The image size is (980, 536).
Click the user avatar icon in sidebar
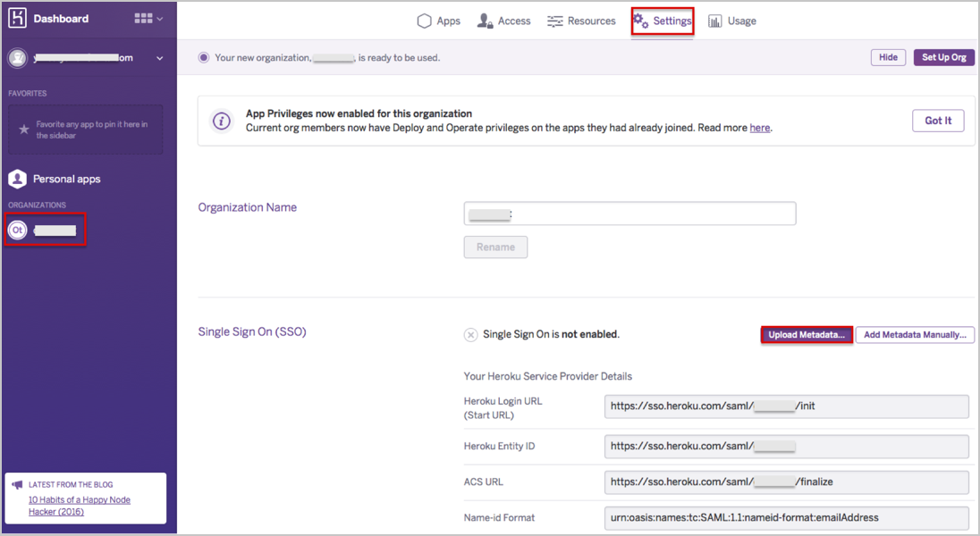click(17, 58)
